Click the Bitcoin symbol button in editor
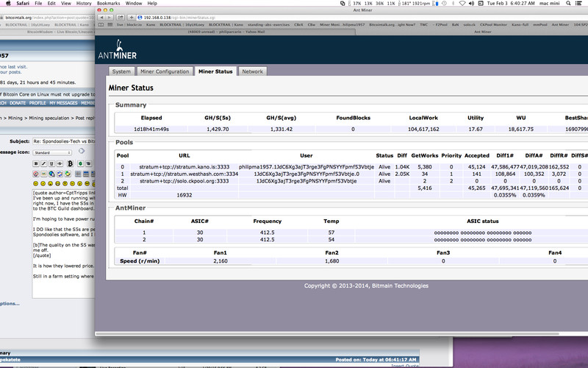The image size is (588, 368). pyautogui.click(x=70, y=163)
